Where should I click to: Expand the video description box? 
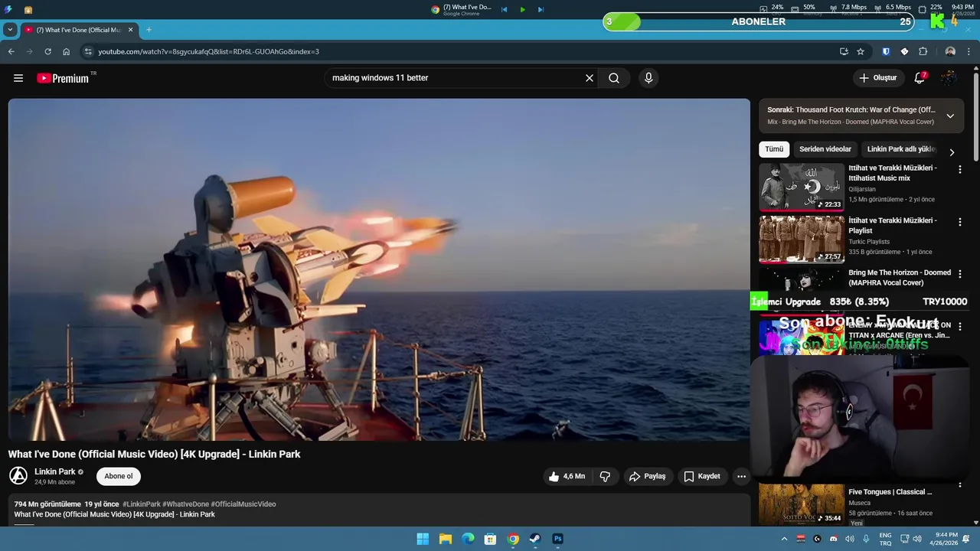[379, 510]
